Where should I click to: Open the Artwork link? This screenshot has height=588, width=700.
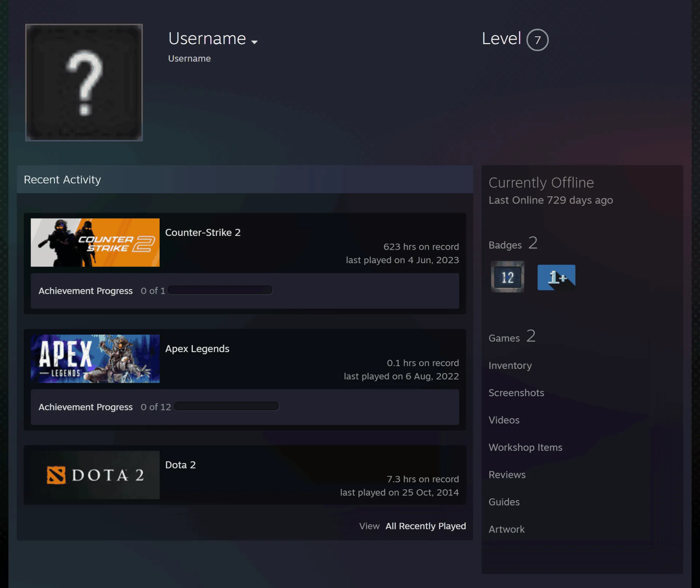pos(507,529)
